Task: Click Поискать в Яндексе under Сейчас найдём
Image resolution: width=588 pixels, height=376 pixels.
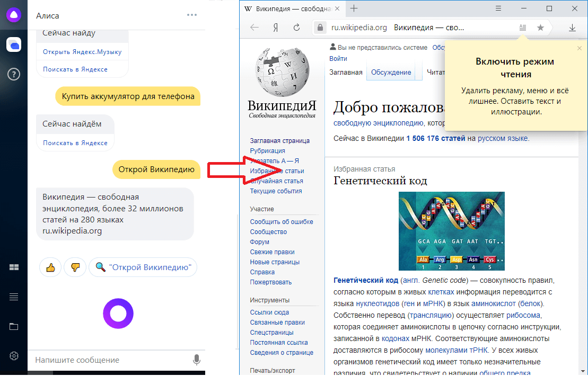Action: [x=75, y=142]
